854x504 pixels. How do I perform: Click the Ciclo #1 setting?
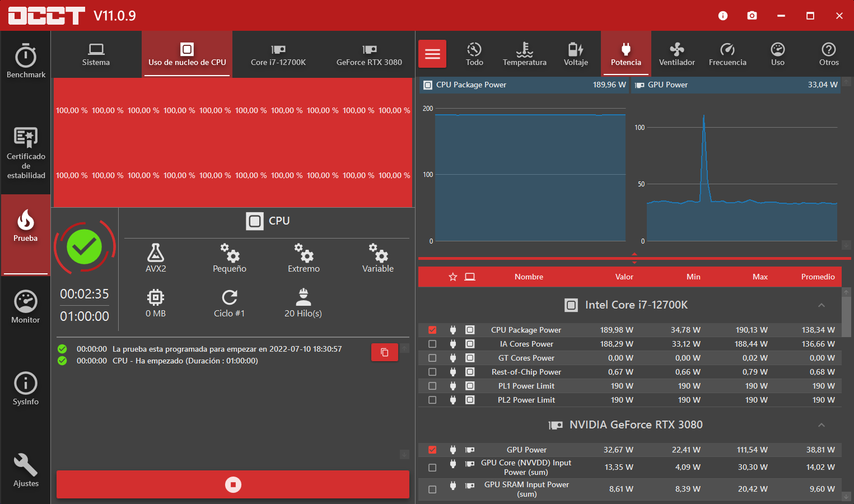230,303
